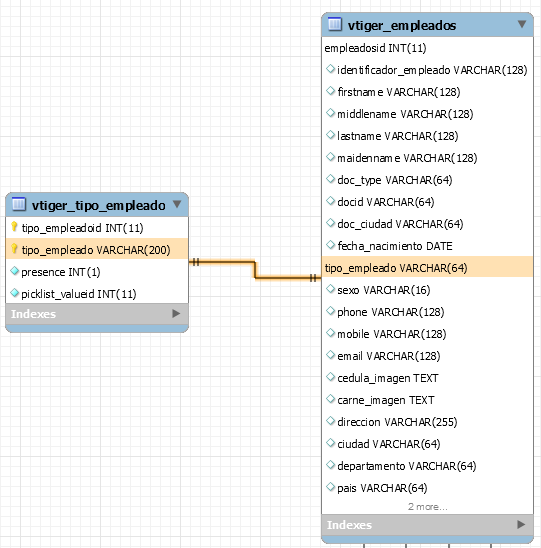Select the cedula_imagen TEXT column
This screenshot has width=541, height=548.
pyautogui.click(x=427, y=378)
